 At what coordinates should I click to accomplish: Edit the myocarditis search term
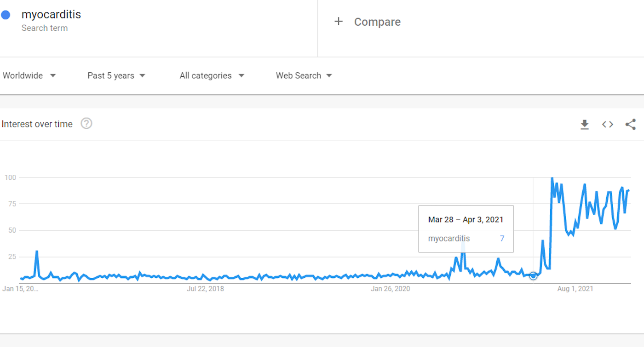[51, 15]
